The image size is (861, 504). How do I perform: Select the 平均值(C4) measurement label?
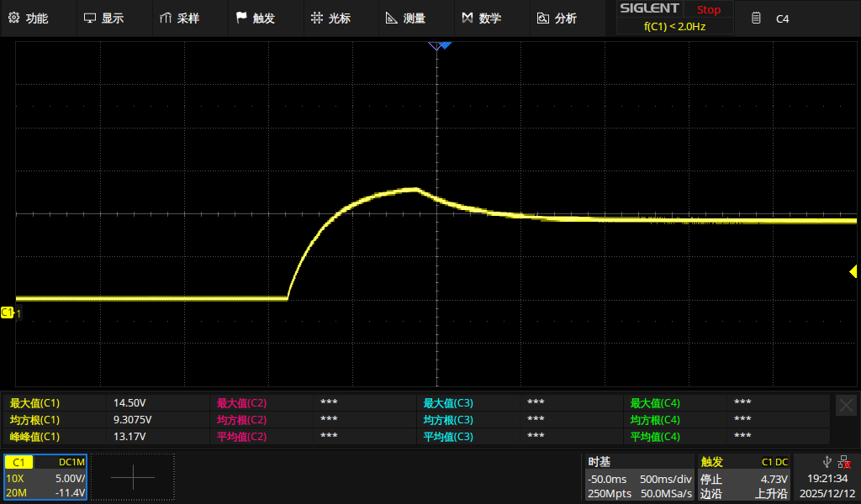coord(655,437)
